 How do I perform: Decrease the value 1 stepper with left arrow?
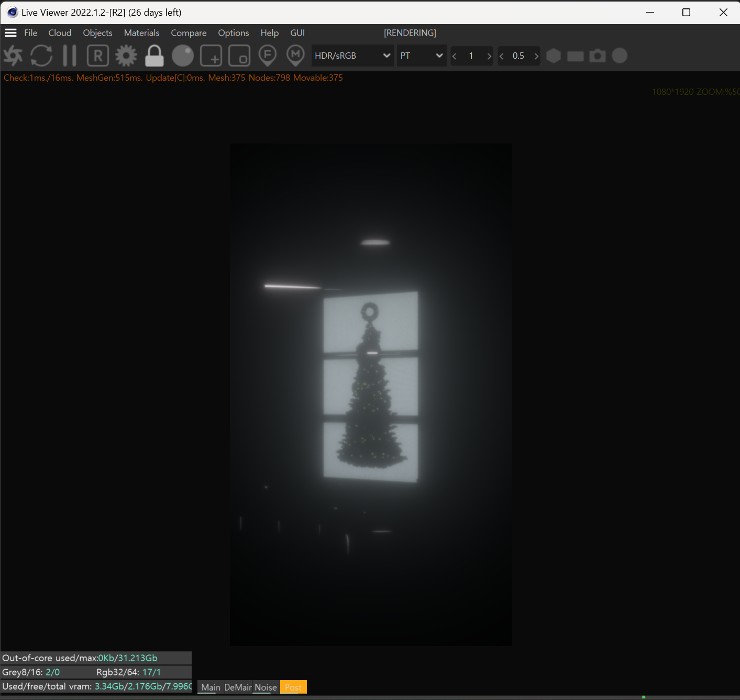pos(455,56)
